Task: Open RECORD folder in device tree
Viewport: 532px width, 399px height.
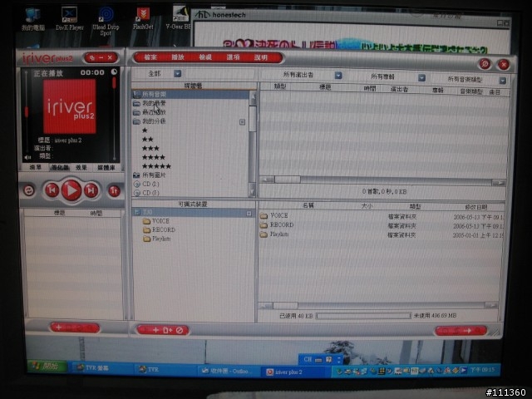Action: click(x=160, y=229)
